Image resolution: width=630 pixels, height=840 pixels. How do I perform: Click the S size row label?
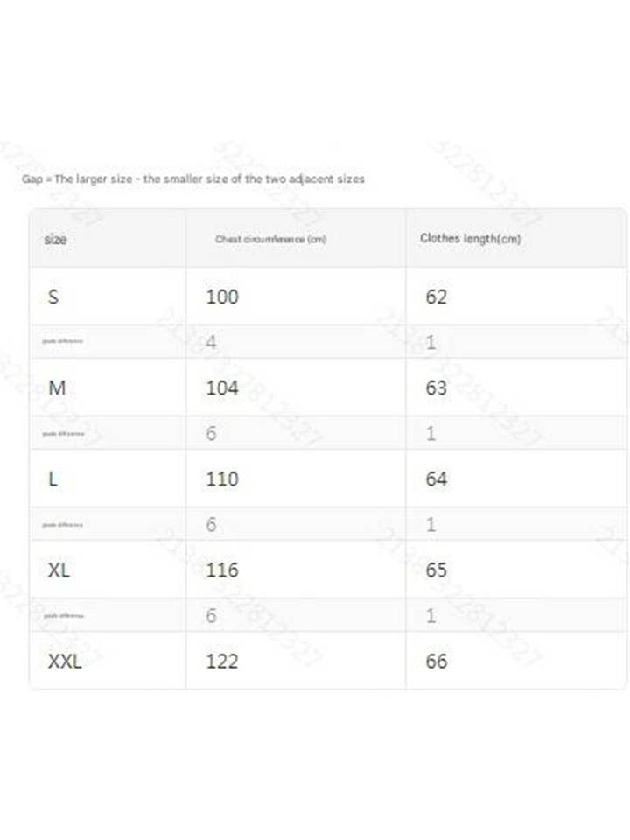pyautogui.click(x=53, y=297)
